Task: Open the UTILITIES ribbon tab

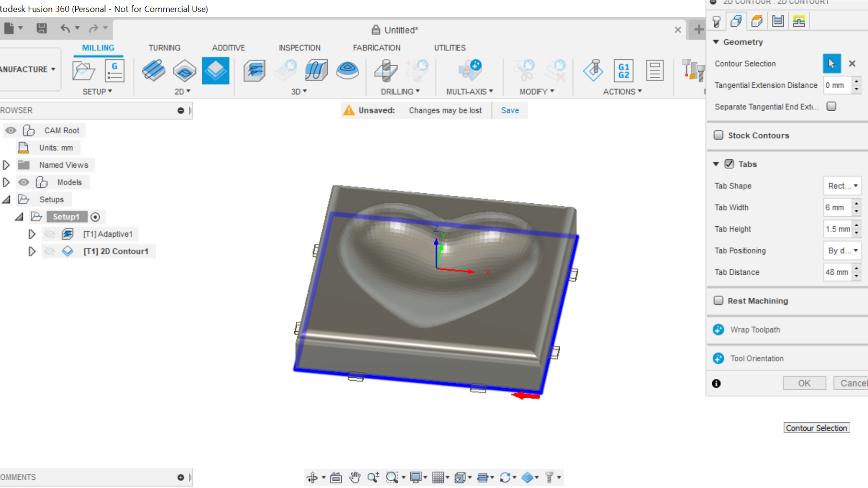Action: [450, 47]
